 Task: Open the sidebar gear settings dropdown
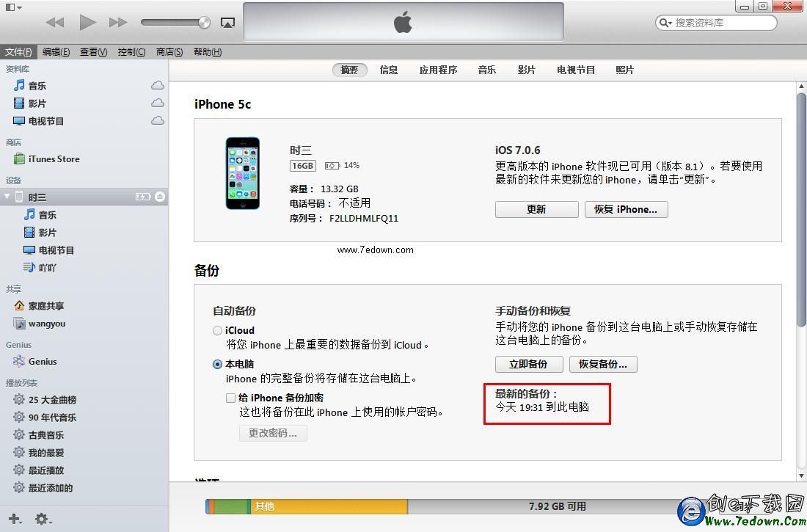pos(43,519)
